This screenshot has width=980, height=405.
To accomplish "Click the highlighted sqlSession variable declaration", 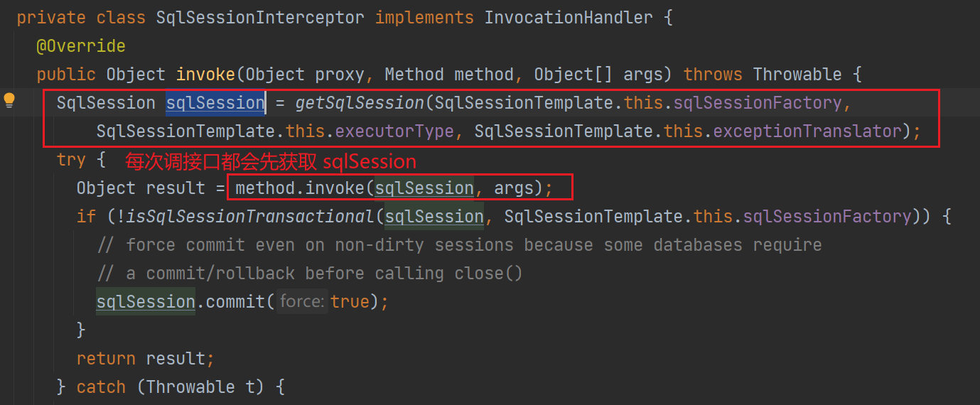I will 215,103.
